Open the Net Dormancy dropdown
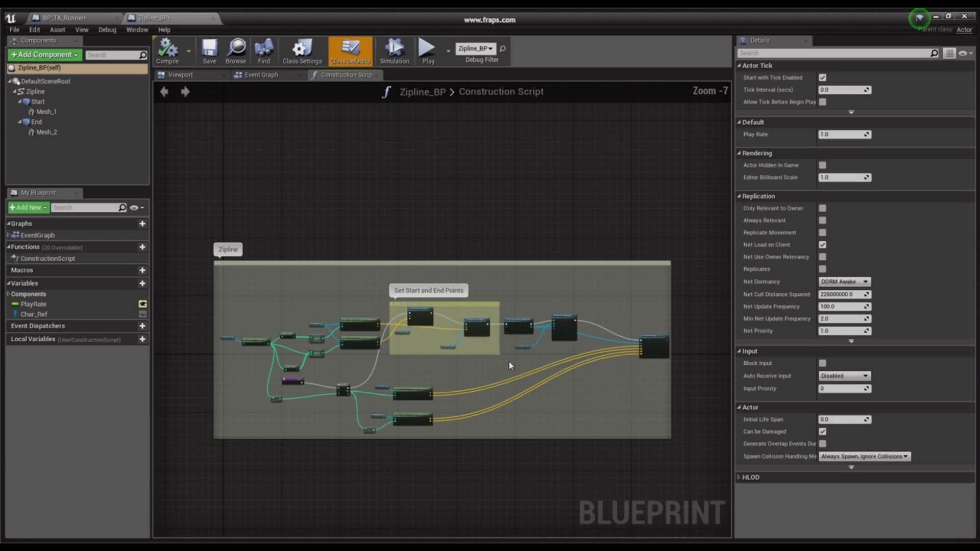Screen dimensions: 980x551 click(x=844, y=282)
